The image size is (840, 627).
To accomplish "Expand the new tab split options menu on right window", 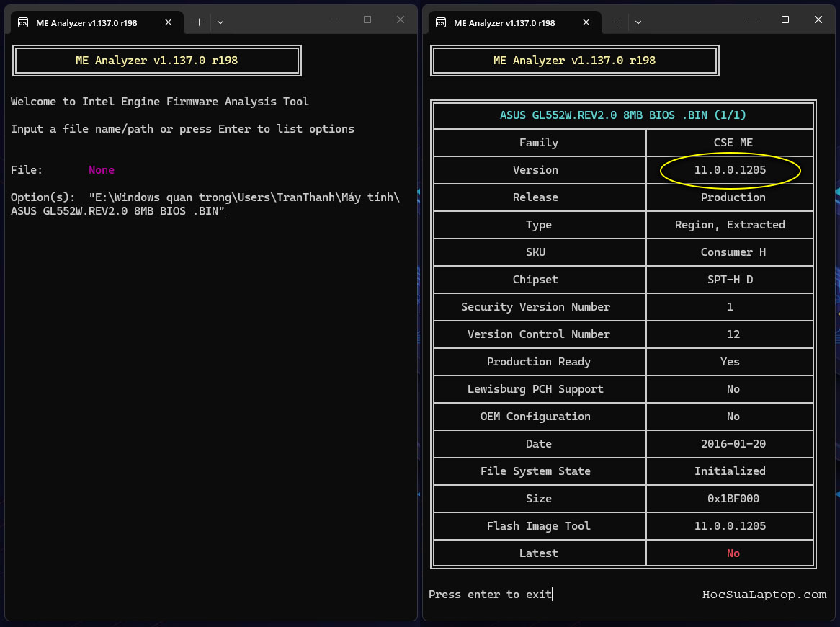I will click(x=638, y=22).
